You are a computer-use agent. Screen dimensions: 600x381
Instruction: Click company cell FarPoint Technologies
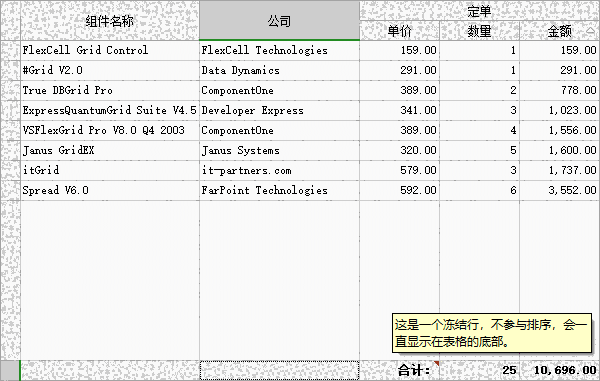tap(279, 190)
